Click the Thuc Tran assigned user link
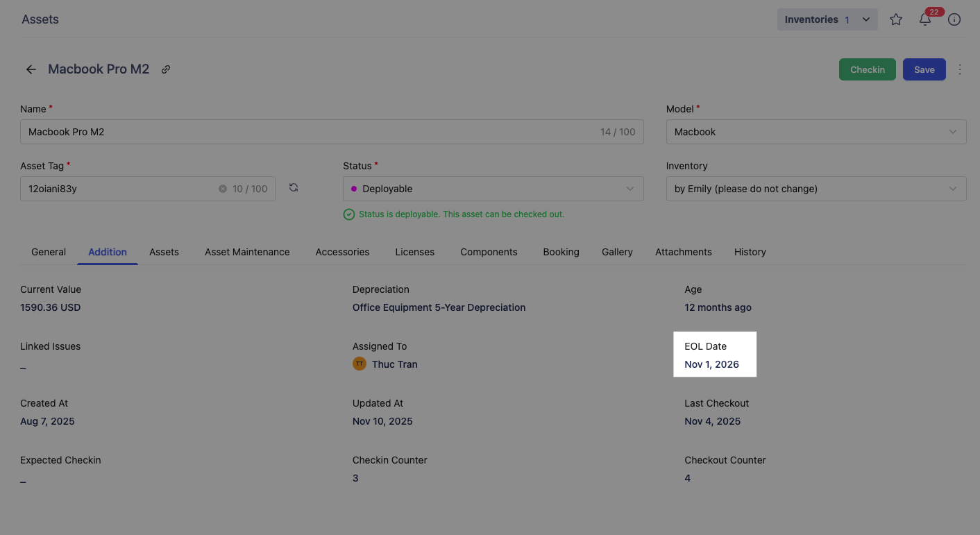Viewport: 980px width, 535px height. [394, 364]
